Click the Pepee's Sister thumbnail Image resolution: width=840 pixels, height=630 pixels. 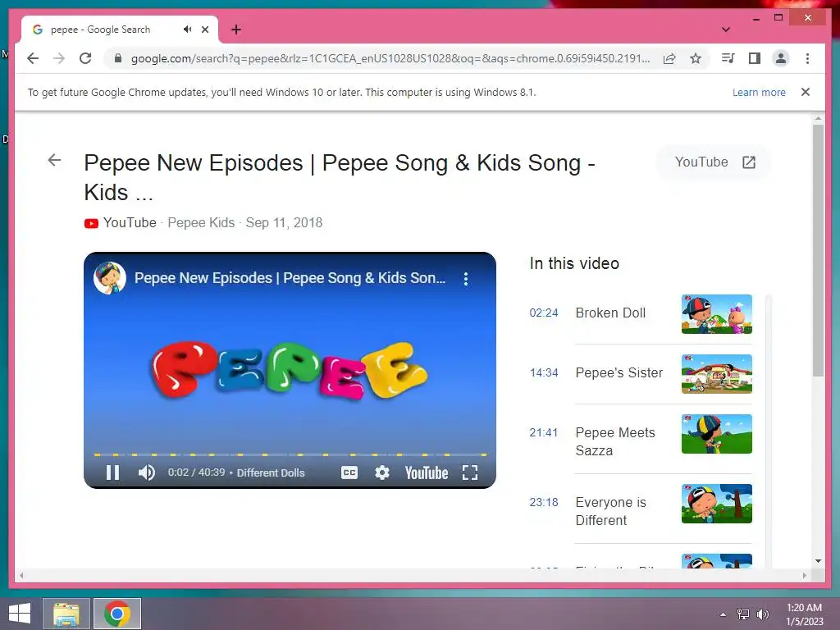coord(717,374)
